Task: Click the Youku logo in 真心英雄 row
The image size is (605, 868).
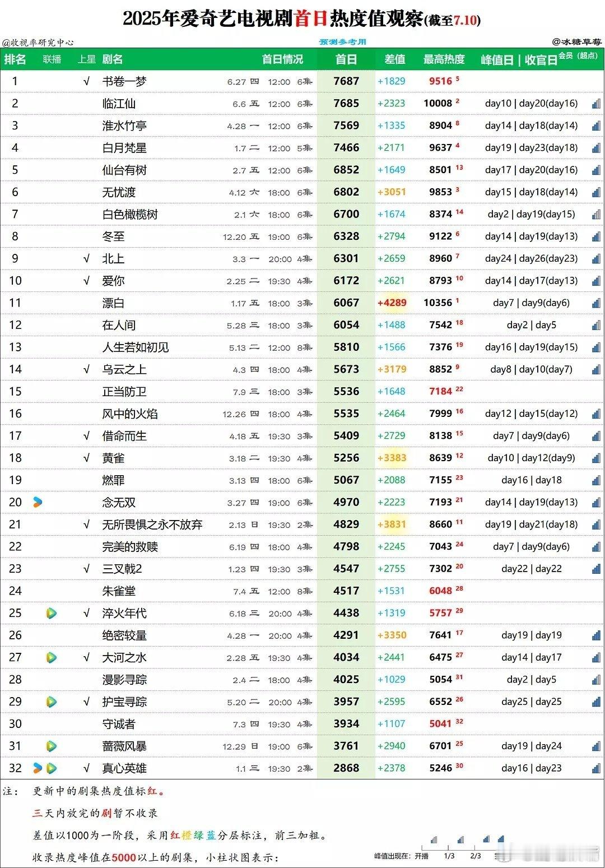Action: coord(38,768)
